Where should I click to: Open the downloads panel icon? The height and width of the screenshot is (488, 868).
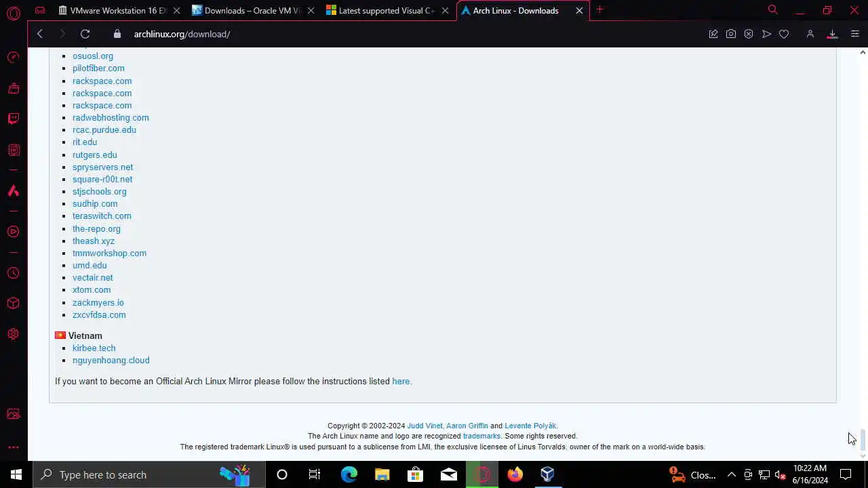[832, 34]
